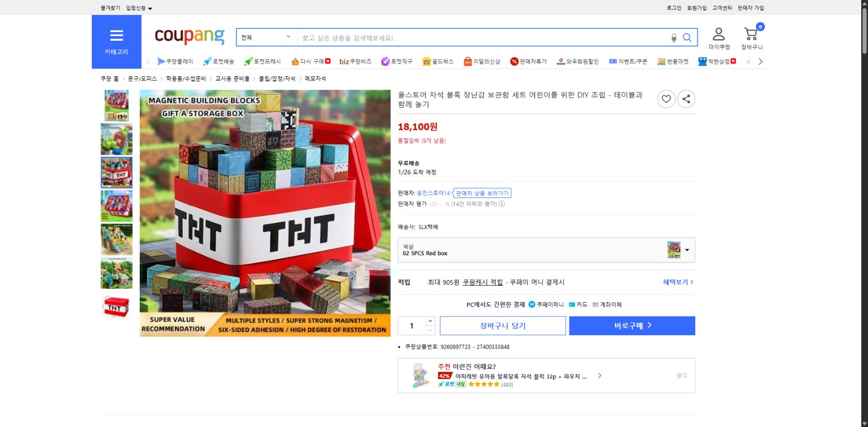
Task: Open 판매자특가 shortcut
Action: 528,61
